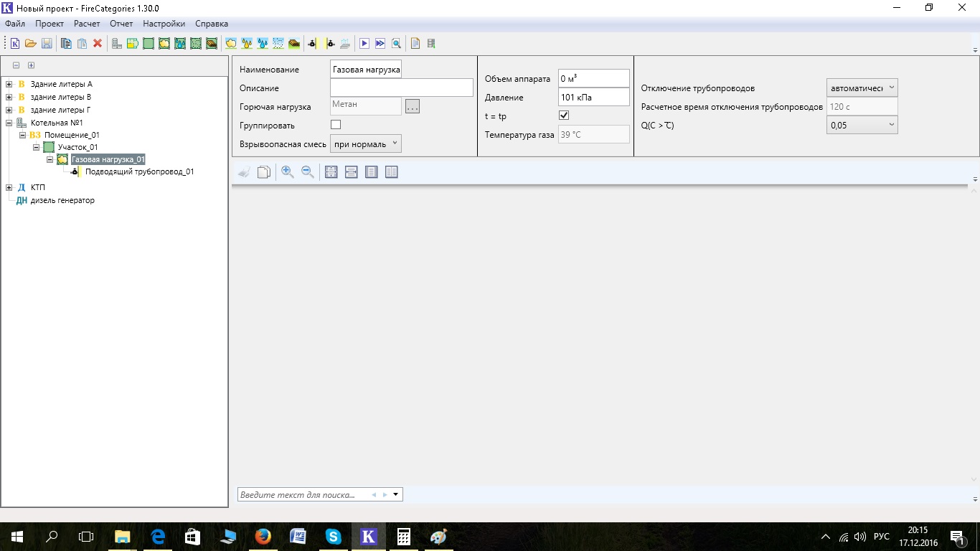The width and height of the screenshot is (980, 551).
Task: Select Подводящий трубопровод_01 in the tree
Action: pyautogui.click(x=139, y=172)
